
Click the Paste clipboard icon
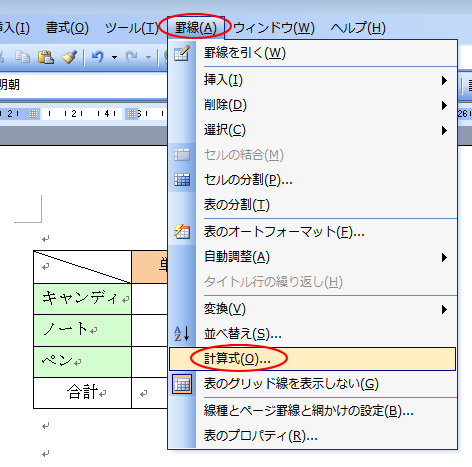46,57
